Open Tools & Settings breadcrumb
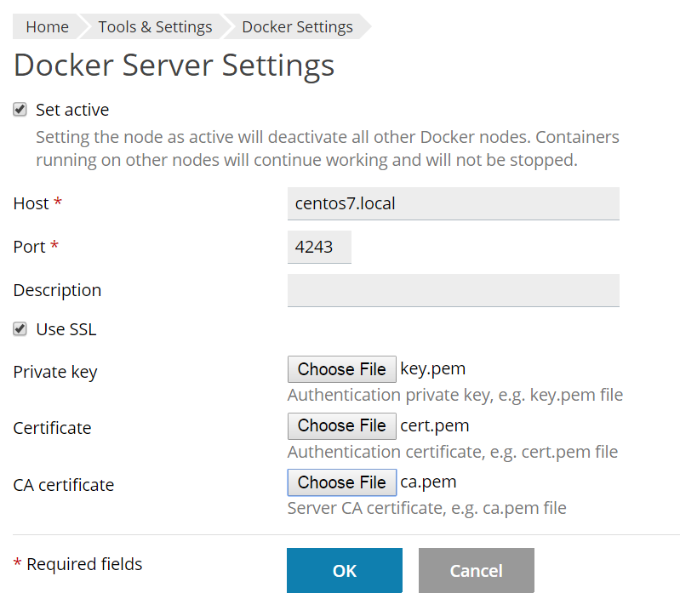680x616 pixels. coord(155,27)
